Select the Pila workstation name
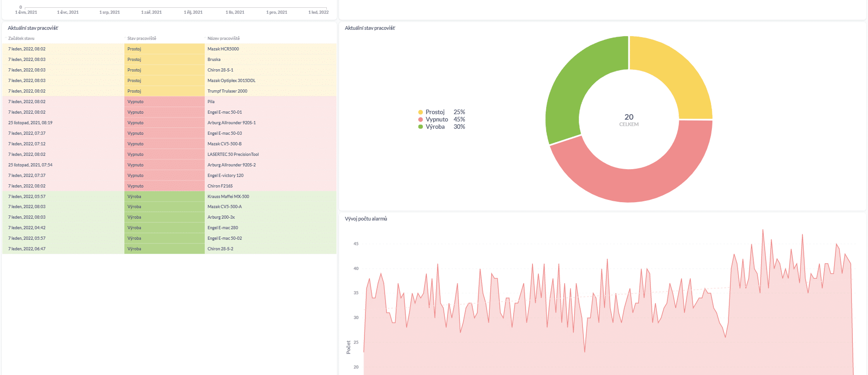 pos(211,102)
